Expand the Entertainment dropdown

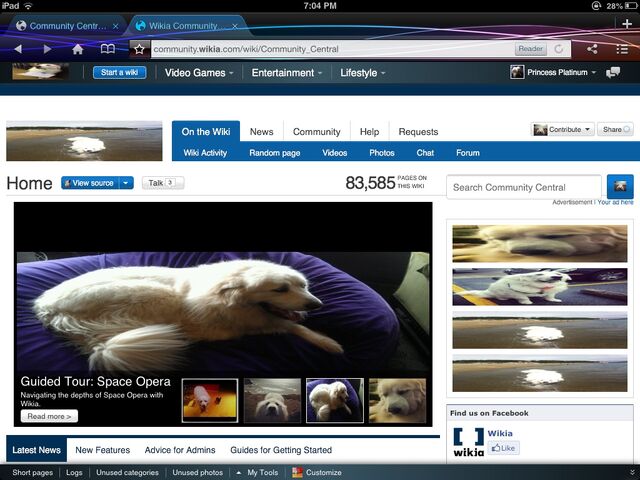pyautogui.click(x=287, y=73)
